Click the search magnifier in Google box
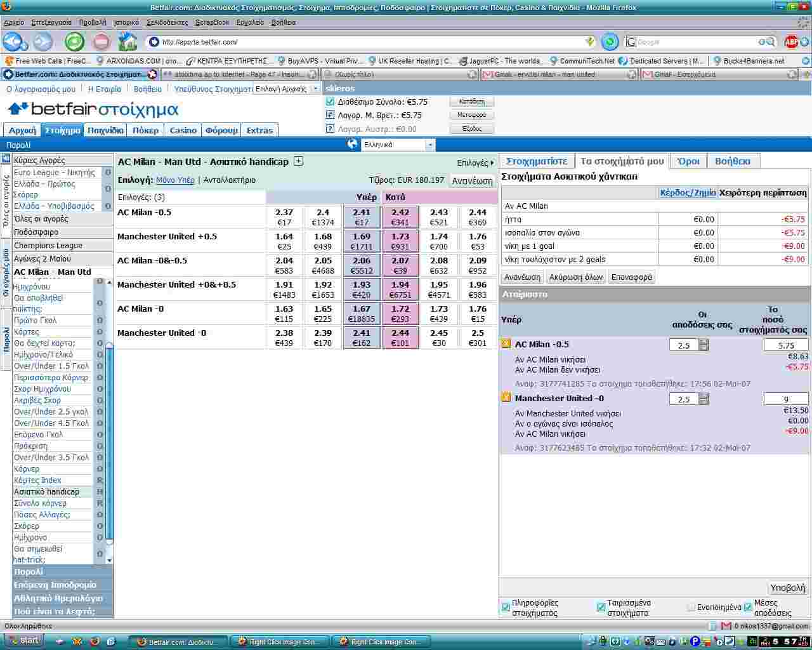Viewport: 812px width, 650px height. click(x=770, y=42)
